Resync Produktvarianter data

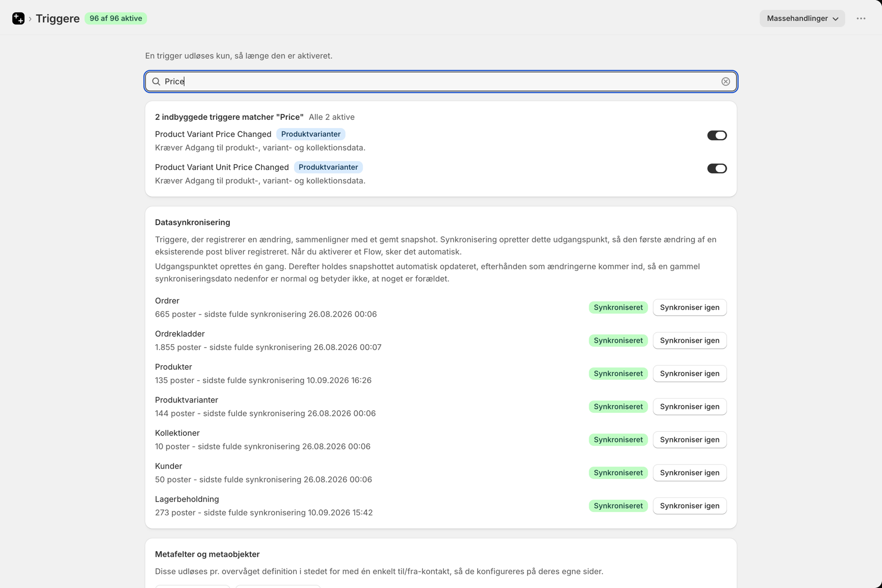point(690,407)
